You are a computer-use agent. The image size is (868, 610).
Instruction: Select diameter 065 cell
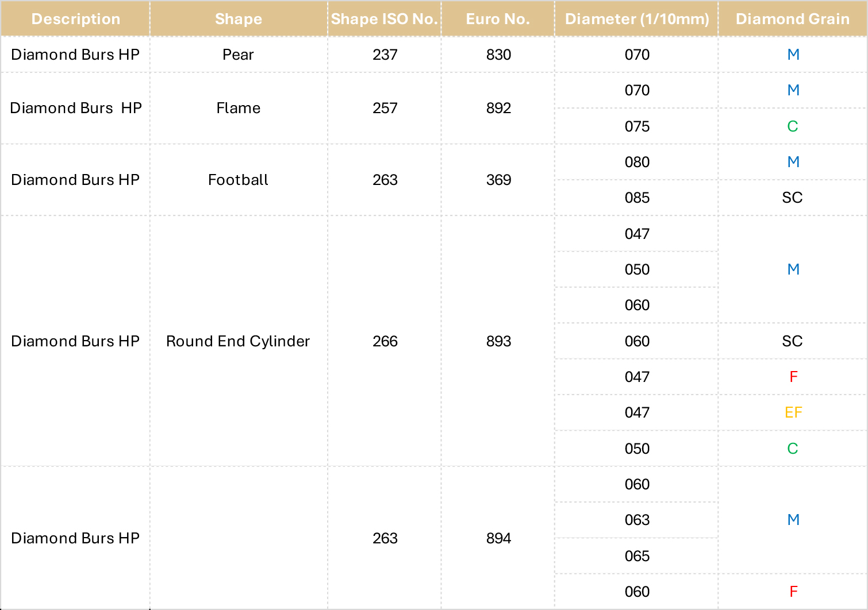[637, 556]
